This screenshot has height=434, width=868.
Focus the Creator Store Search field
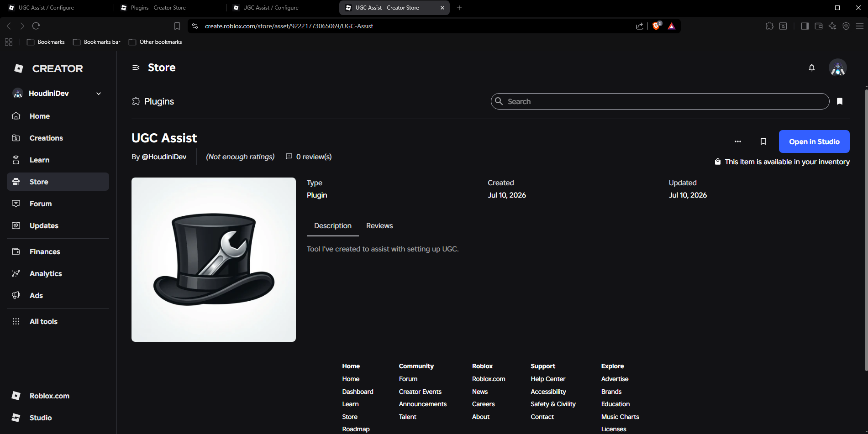pos(660,101)
